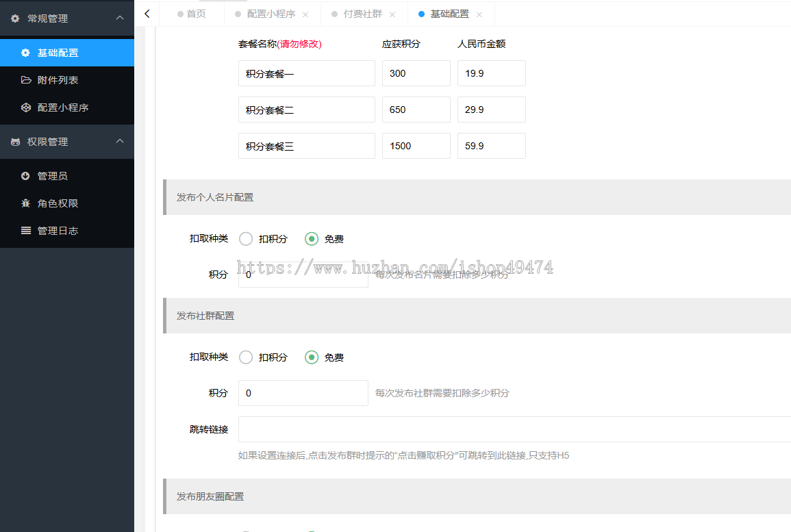This screenshot has height=532, width=791.
Task: Close the 配置小程序 tab
Action: pos(305,14)
